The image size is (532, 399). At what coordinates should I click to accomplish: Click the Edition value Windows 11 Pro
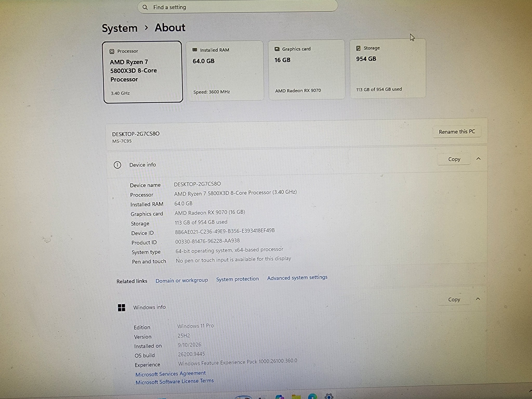(x=196, y=326)
